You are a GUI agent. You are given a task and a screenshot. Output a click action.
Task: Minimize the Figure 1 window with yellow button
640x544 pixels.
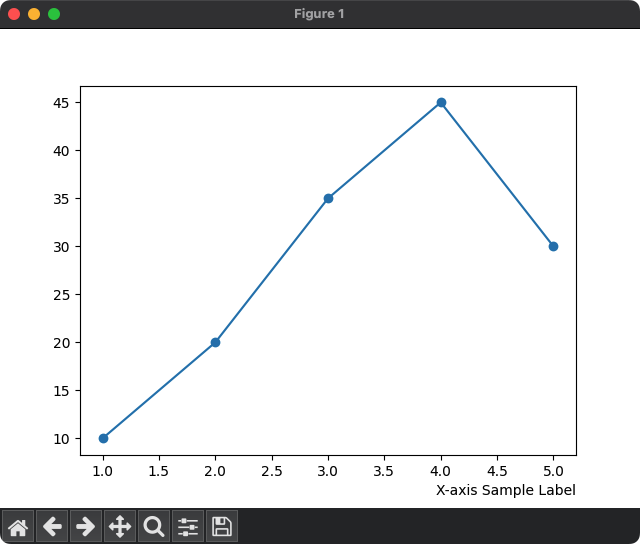tap(34, 14)
